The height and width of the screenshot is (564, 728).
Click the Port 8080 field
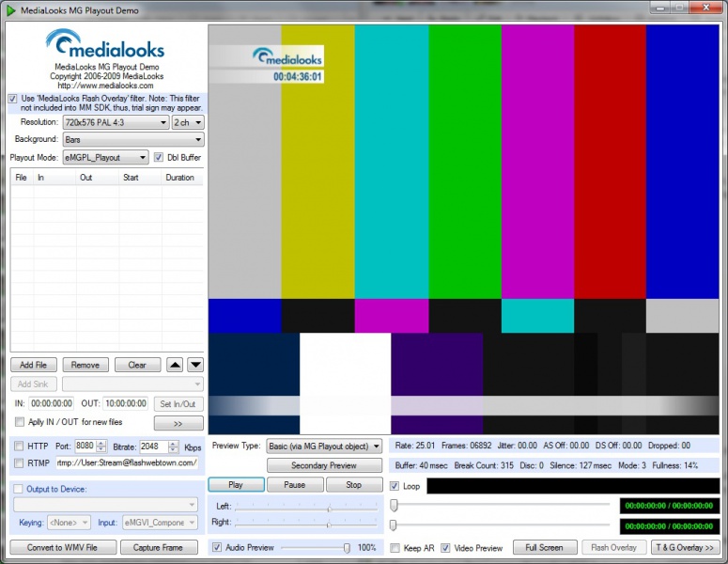tap(85, 446)
